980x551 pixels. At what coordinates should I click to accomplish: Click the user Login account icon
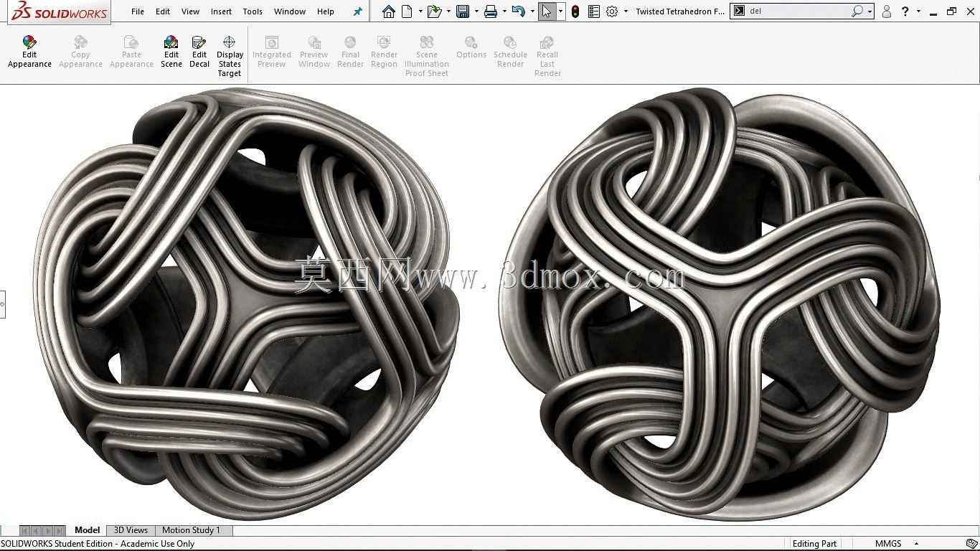click(x=887, y=11)
